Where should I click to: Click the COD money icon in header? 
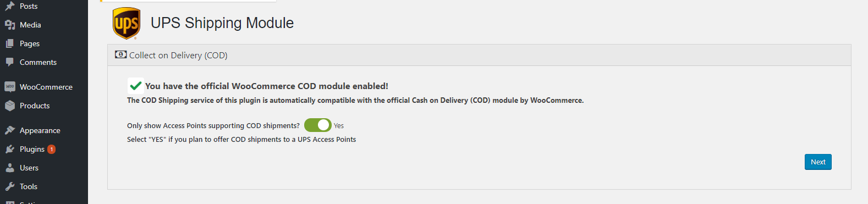[x=120, y=54]
